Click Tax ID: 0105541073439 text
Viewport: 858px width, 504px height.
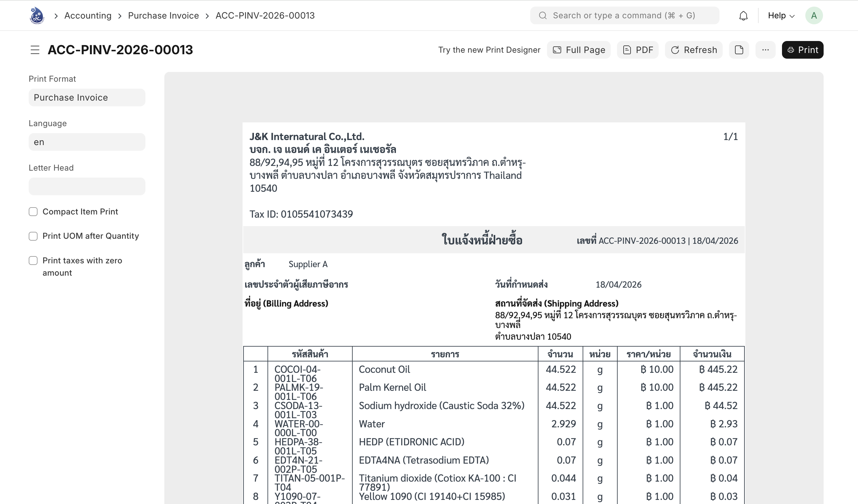point(301,214)
